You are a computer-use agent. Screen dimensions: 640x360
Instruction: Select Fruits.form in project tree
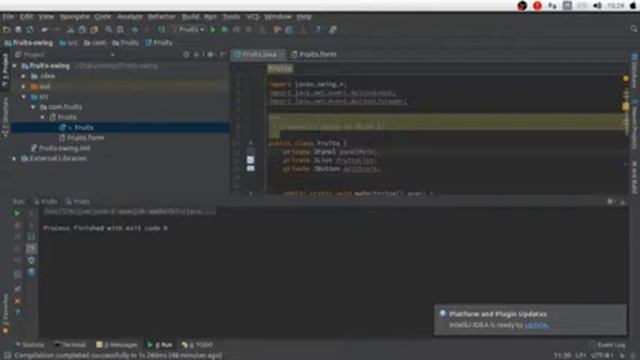click(81, 138)
